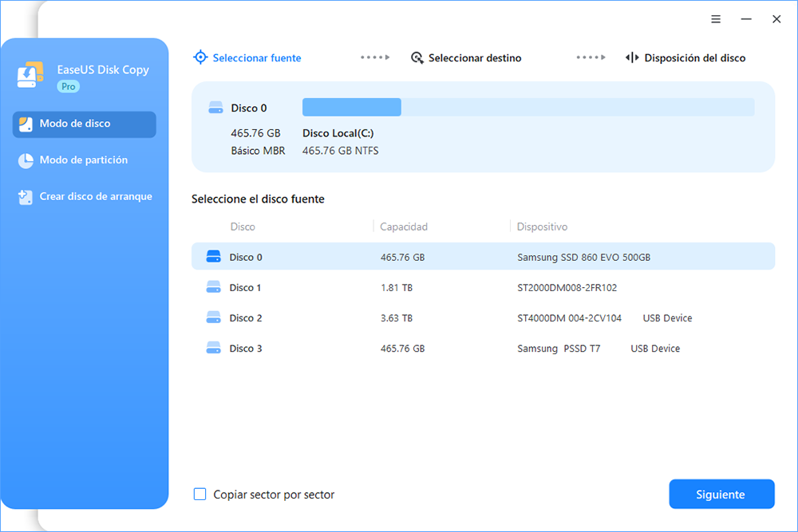Click the EaseUS Disk Copy logo icon

point(30,75)
